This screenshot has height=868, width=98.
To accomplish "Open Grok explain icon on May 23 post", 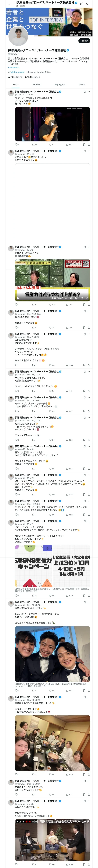I will click(85, 151).
